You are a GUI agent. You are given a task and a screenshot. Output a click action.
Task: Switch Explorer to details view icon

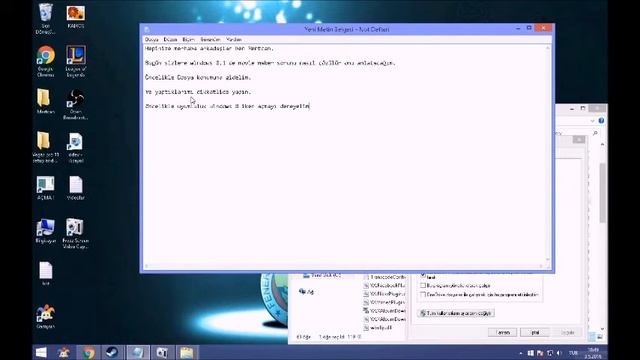593,337
